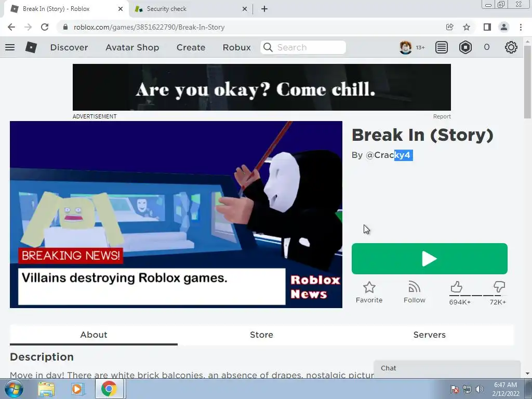Select the Store tab
The image size is (532, 399).
pyautogui.click(x=262, y=335)
